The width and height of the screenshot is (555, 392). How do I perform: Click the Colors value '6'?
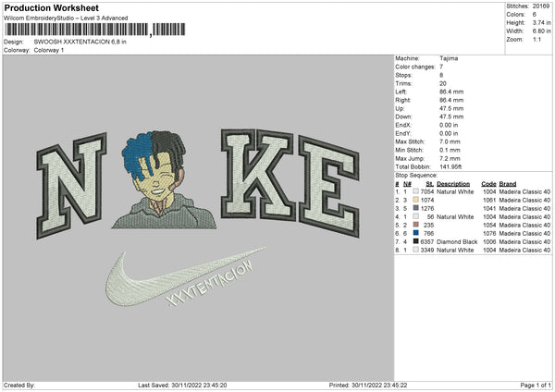535,15
